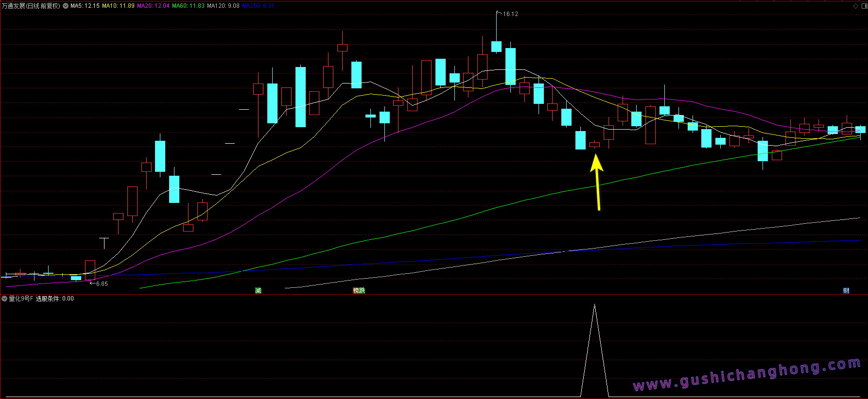Click the 量化9号F indicator name
868x399 pixels.
21,299
